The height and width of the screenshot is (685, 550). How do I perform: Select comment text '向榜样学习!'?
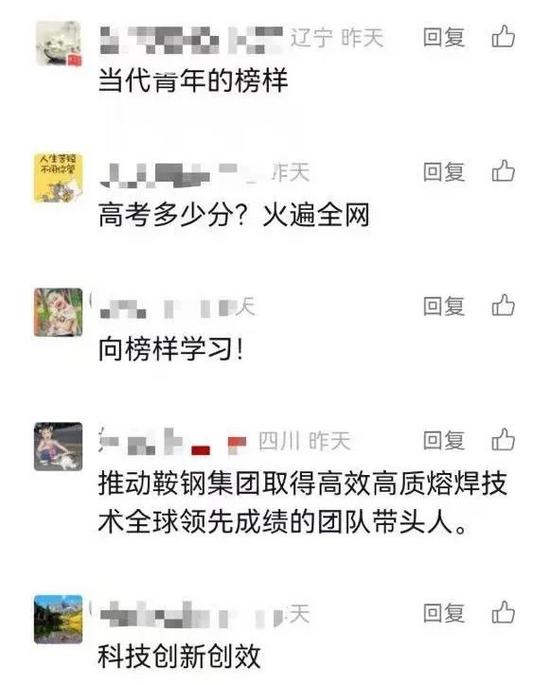pos(171,349)
